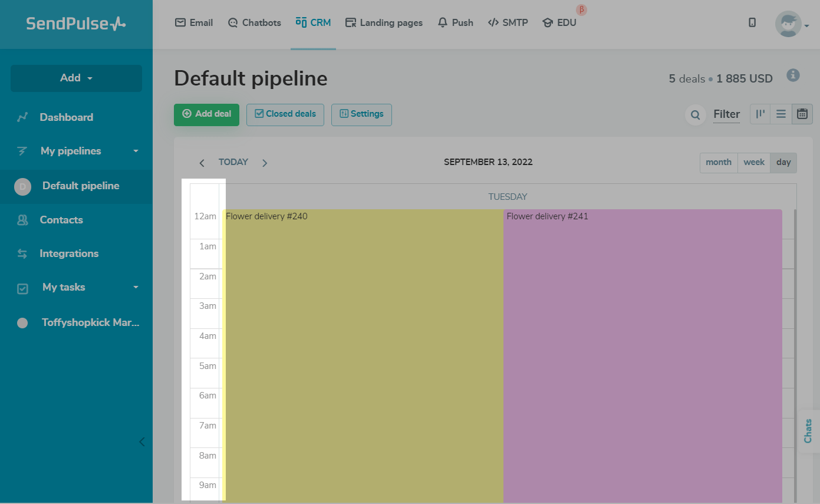Collapse the sidebar with the arrow
Screen dimensions: 820x504
tap(141, 442)
